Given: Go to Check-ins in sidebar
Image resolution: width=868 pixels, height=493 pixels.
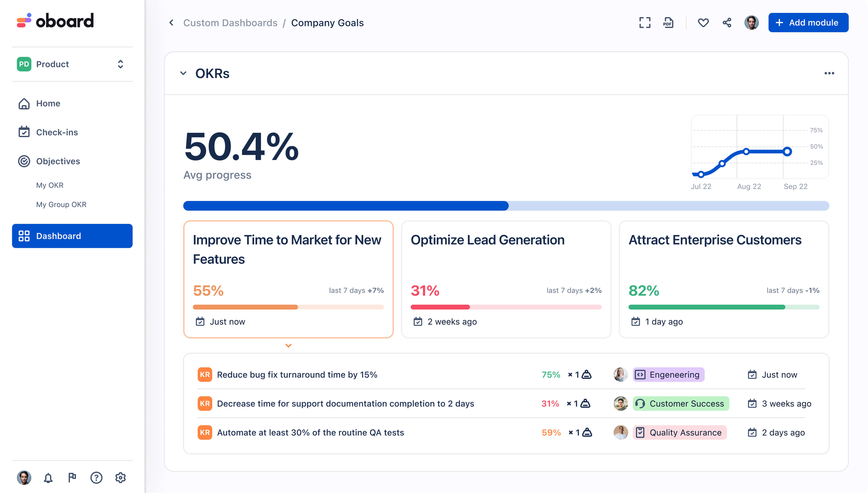Looking at the screenshot, I should [57, 132].
